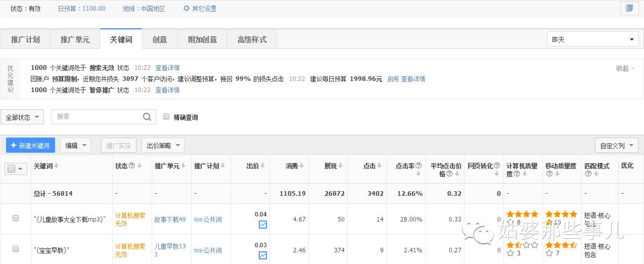Viewport: 644px width, 264px height.
Task: Click the 28.00% click rate cell
Action: (x=411, y=219)
